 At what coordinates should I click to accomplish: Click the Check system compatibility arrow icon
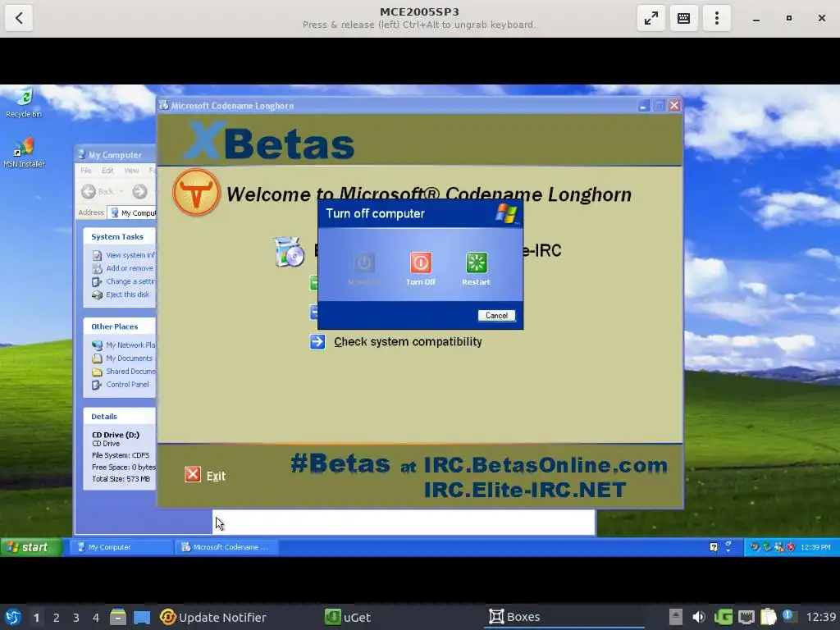[x=317, y=341]
